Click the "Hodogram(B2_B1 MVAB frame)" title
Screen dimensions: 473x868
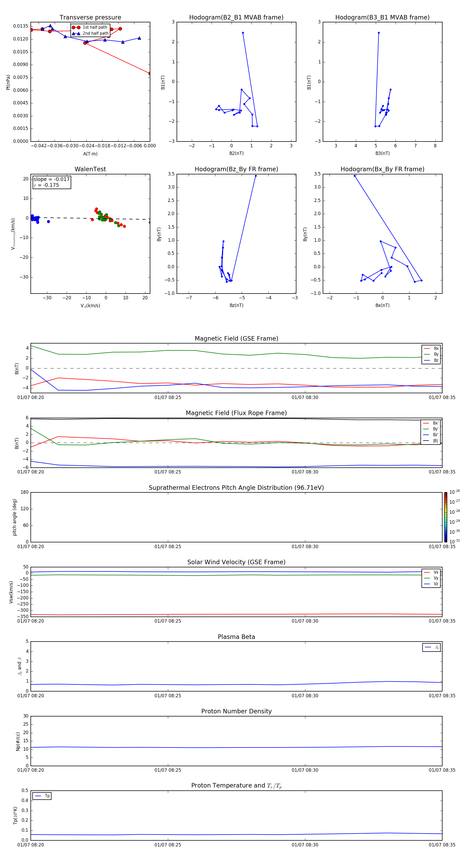point(236,18)
